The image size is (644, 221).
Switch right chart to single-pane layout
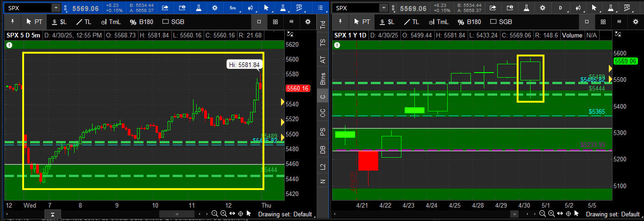click(587, 22)
